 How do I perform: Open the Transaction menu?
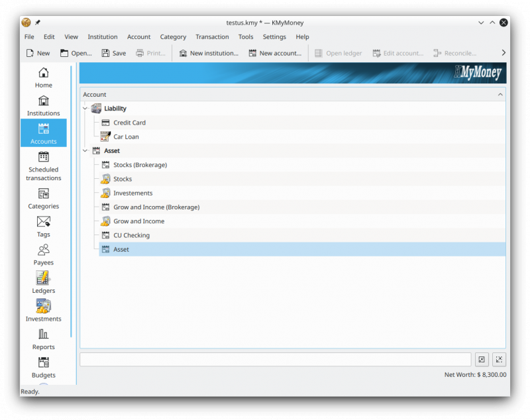click(x=212, y=37)
